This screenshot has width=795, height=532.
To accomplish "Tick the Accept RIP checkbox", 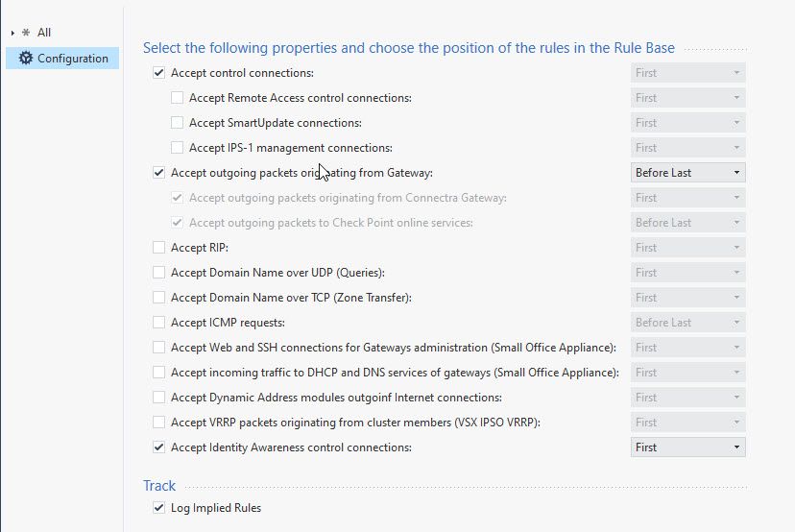I will click(x=159, y=248).
